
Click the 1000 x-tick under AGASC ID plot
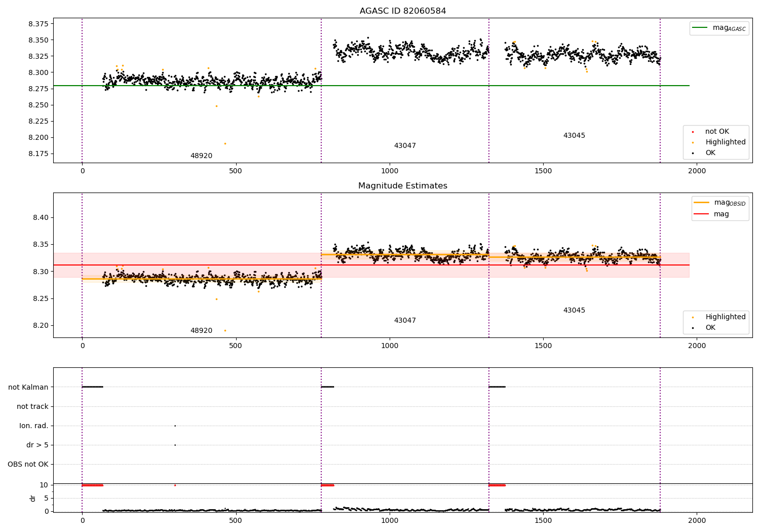tap(390, 171)
